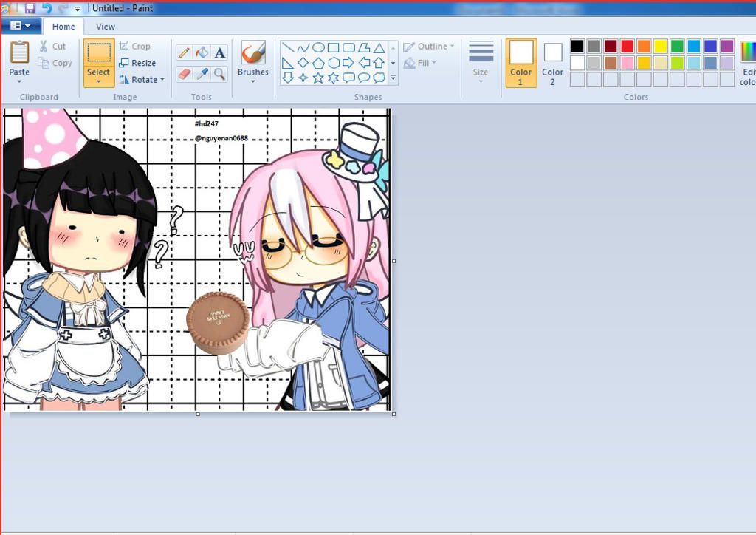Choose the Polygon shape
This screenshot has width=756, height=535.
pyautogui.click(x=364, y=48)
